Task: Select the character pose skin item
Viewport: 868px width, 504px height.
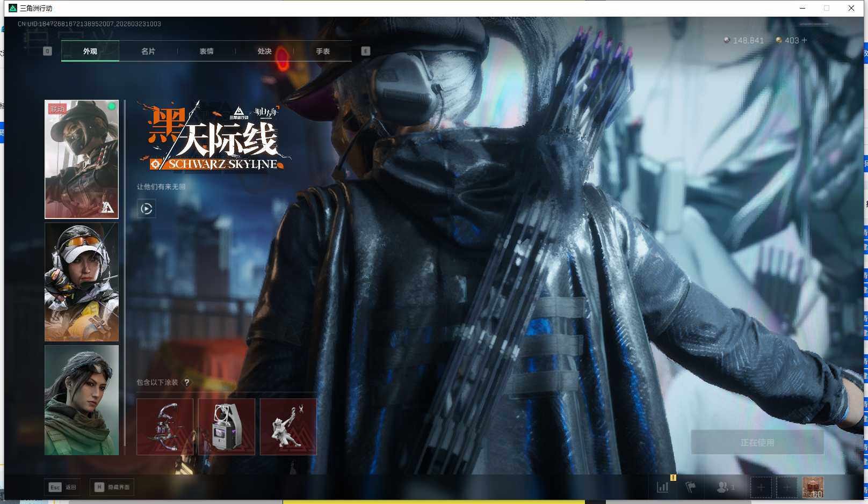Action: coord(288,427)
